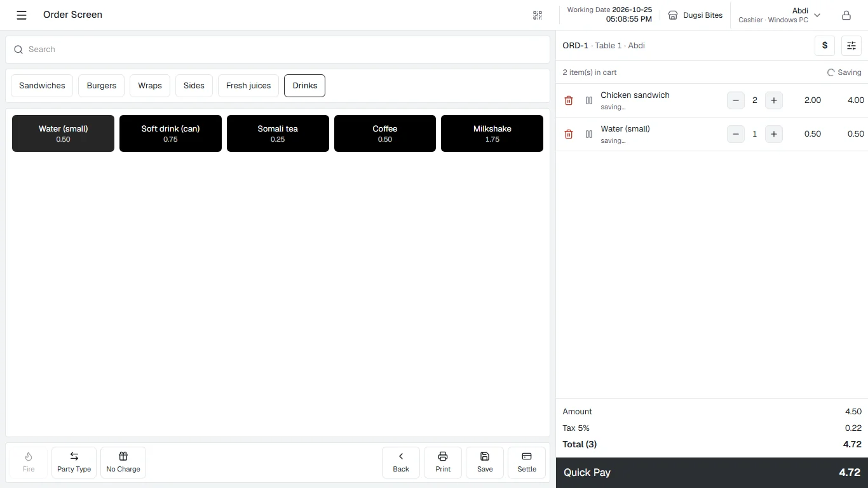Switch to the Sides category
Viewport: 868px width, 488px height.
click(x=194, y=86)
